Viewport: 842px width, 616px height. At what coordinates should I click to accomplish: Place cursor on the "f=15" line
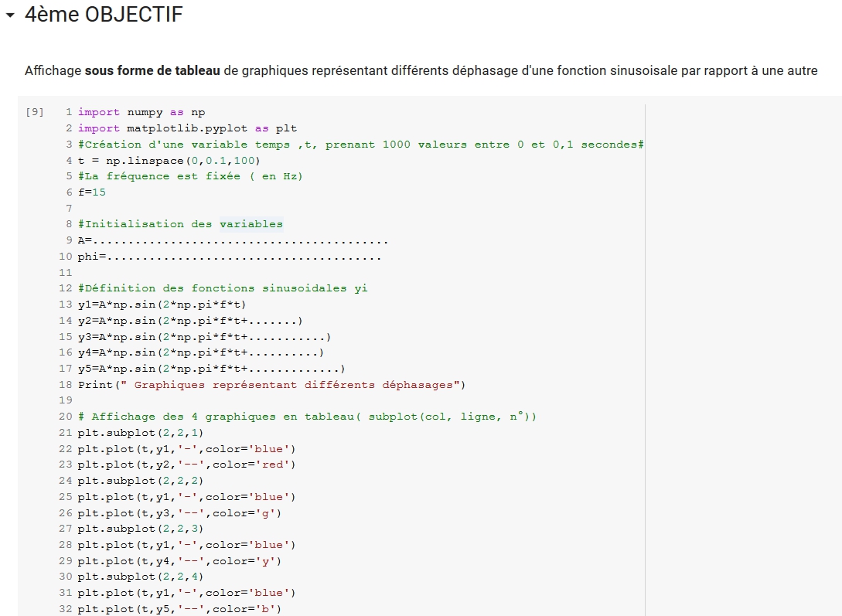pos(92,192)
